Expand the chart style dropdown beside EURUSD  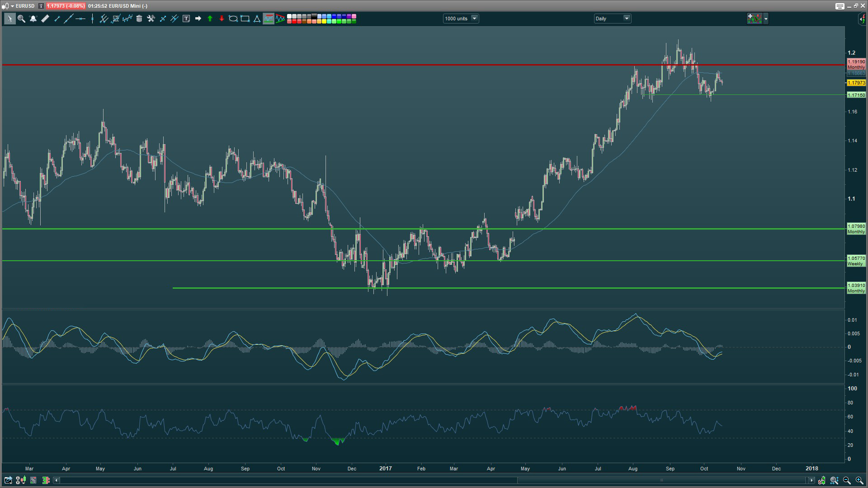[x=12, y=6]
